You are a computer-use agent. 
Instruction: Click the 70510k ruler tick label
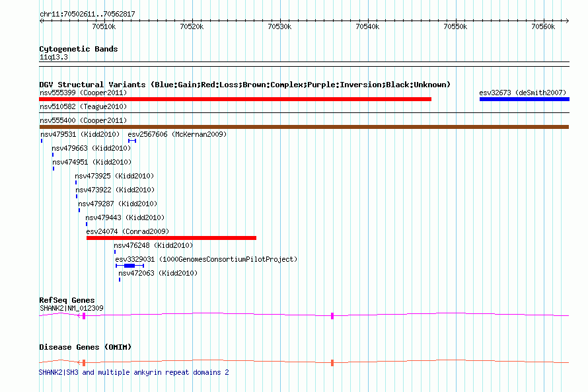104,26
